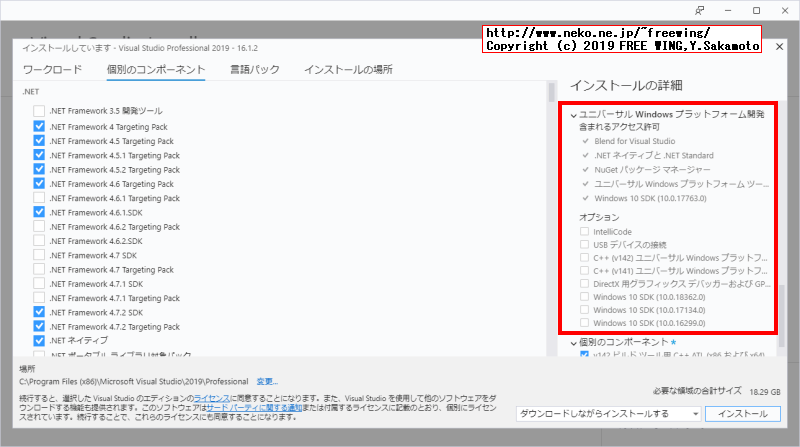Image resolution: width=800 pixels, height=447 pixels.
Task: Enable C++ (v141) ユニバーサル Windows option
Action: [584, 270]
